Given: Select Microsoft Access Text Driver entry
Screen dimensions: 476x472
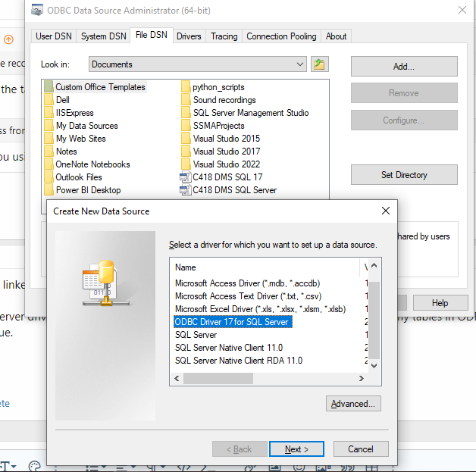Looking at the screenshot, I should 249,296.
